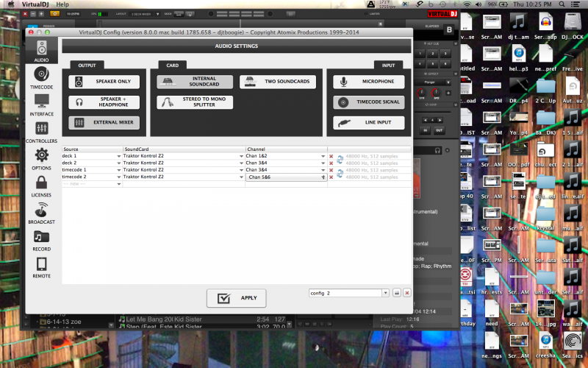Enable Line Input
Screen dimensions: 588x368
[x=369, y=122]
